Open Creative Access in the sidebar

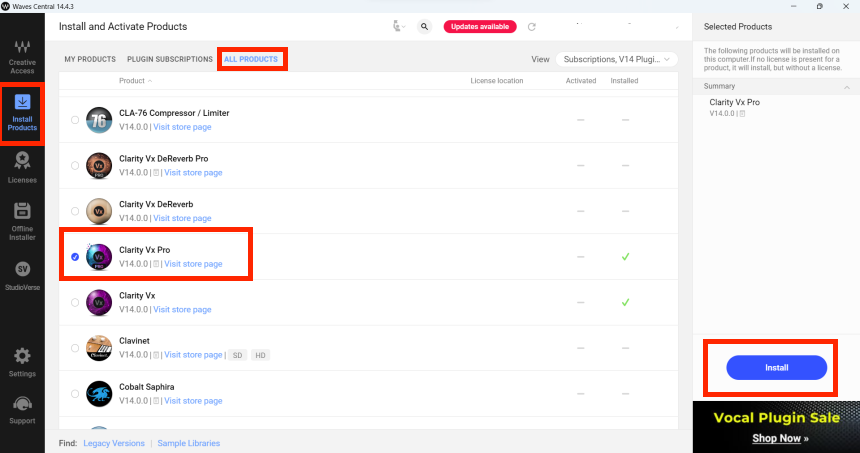22,57
